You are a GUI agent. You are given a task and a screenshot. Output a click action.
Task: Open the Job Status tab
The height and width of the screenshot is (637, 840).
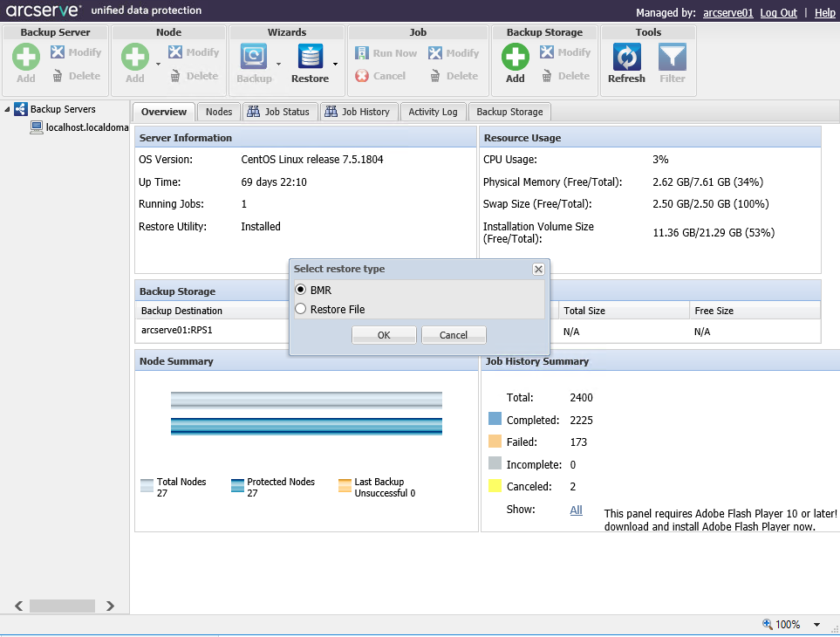tap(280, 112)
